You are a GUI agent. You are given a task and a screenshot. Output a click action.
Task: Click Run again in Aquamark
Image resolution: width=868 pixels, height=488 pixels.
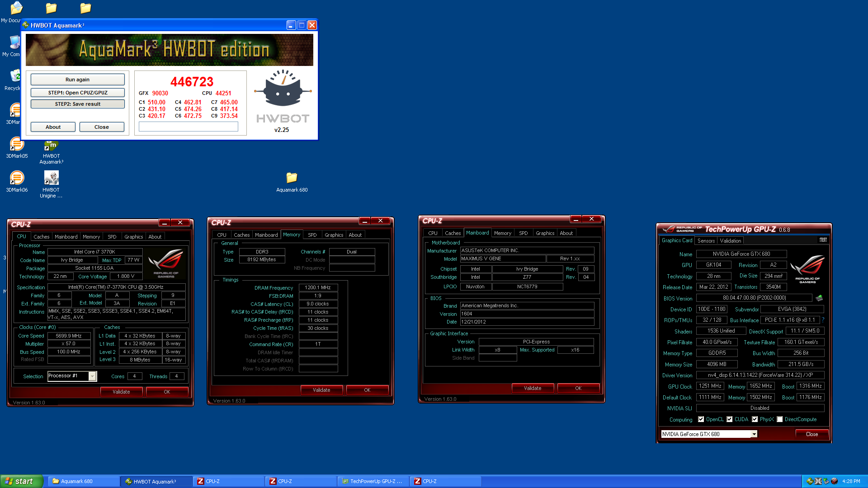tap(77, 80)
